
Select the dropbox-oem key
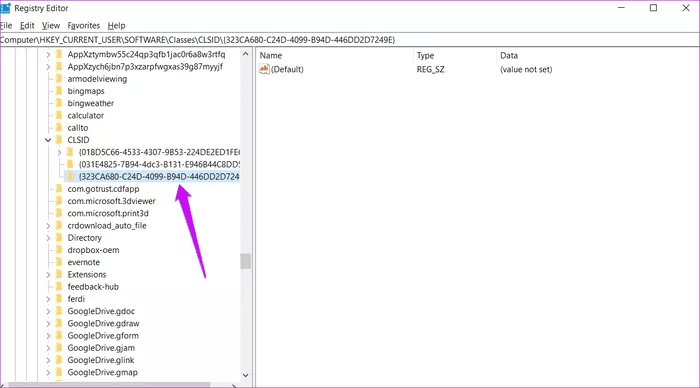pyautogui.click(x=93, y=250)
